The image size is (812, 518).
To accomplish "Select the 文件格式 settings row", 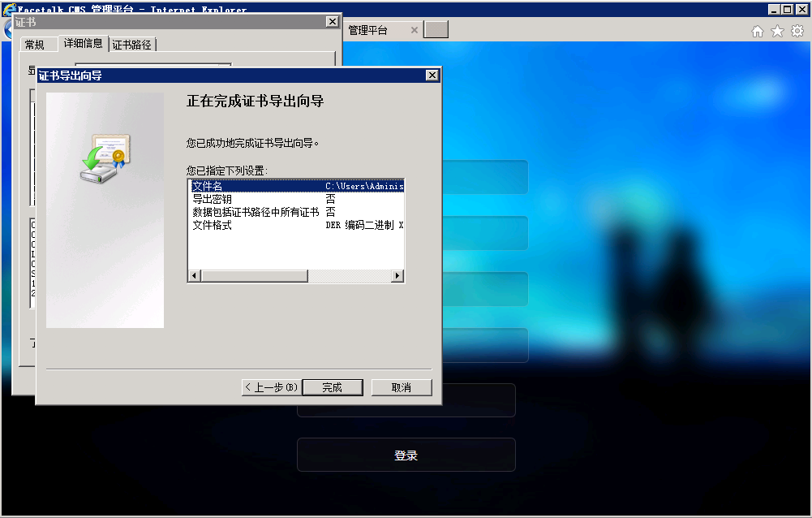I will click(x=213, y=225).
